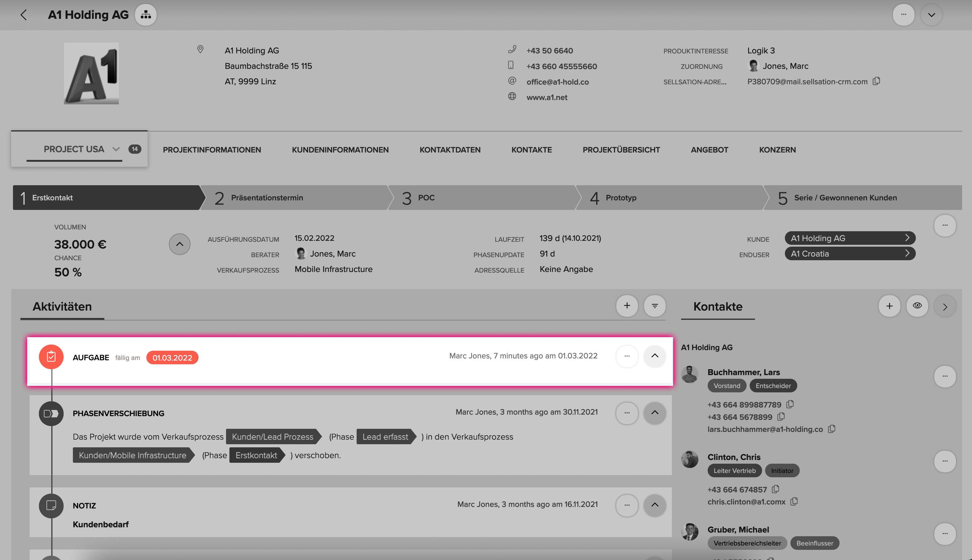Image resolution: width=972 pixels, height=560 pixels.
Task: Open contact Clinton, Chris
Action: (x=734, y=457)
